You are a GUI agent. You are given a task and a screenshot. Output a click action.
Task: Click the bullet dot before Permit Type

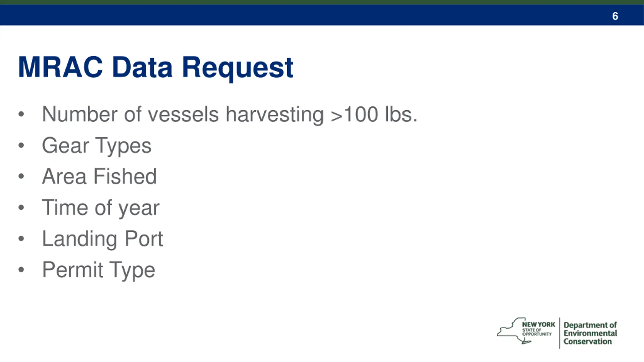tap(21, 269)
